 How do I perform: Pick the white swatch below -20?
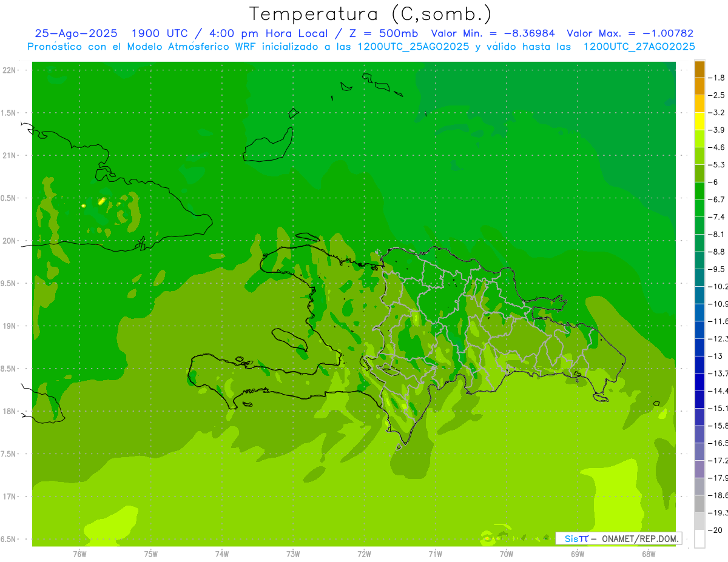tap(699, 539)
